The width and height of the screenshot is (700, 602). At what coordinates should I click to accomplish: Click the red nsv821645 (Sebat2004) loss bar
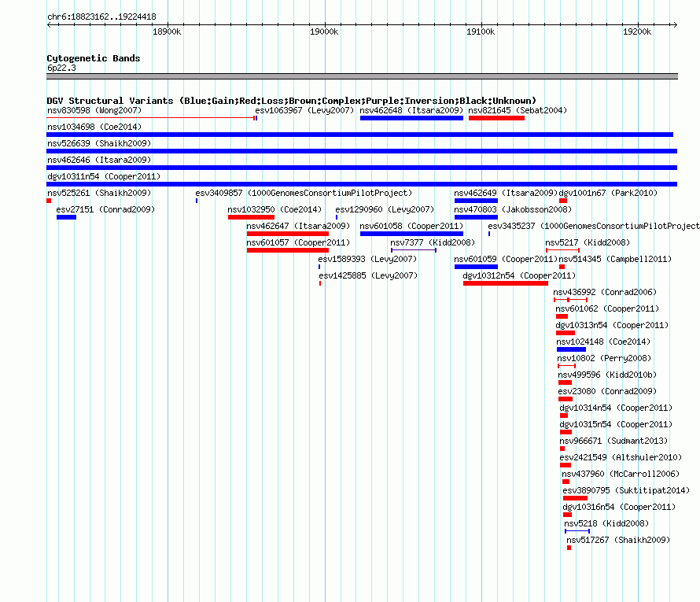pos(496,118)
